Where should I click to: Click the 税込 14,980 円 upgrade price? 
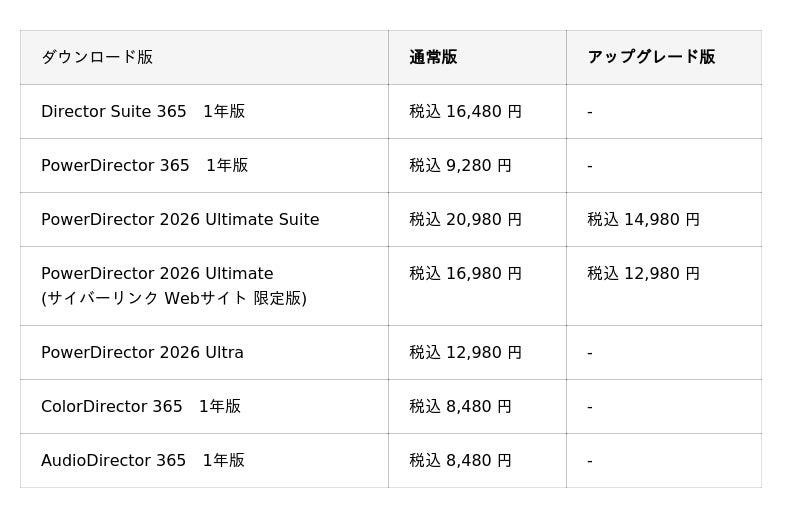click(643, 219)
